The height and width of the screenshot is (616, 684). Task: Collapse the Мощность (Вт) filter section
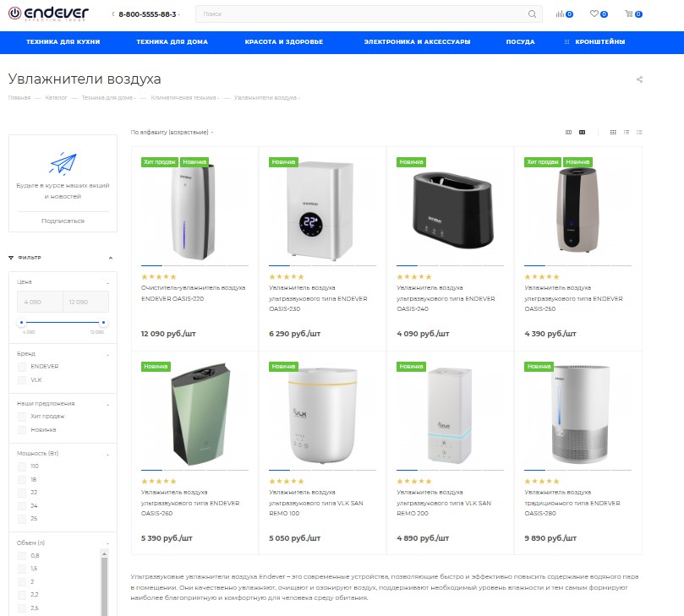[107, 455]
